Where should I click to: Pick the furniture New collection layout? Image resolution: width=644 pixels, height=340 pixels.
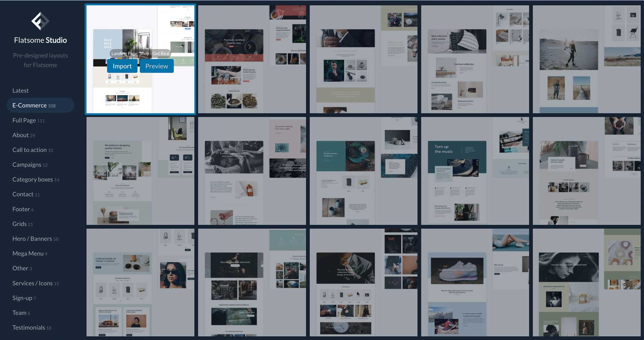coord(475,59)
